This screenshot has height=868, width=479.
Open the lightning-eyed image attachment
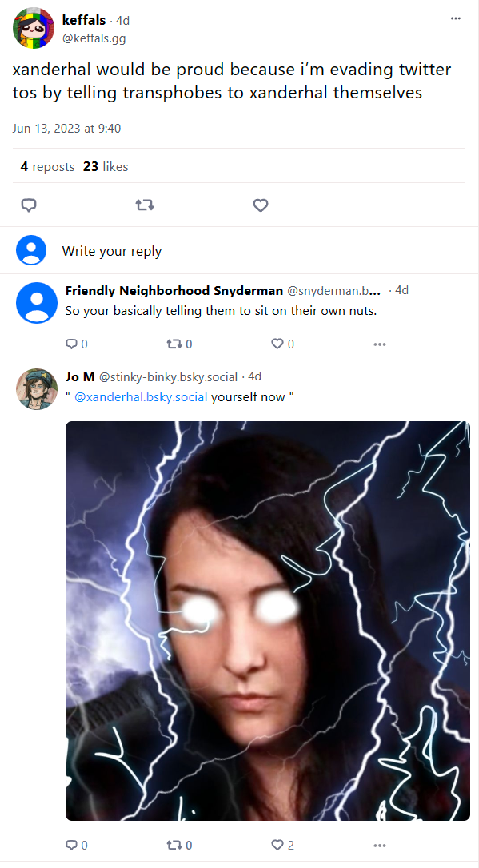pos(267,620)
